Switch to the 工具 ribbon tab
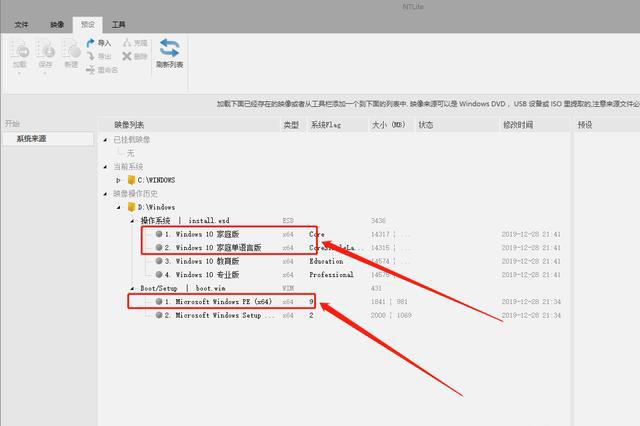Viewport: 640px width, 426px height. pos(118,24)
